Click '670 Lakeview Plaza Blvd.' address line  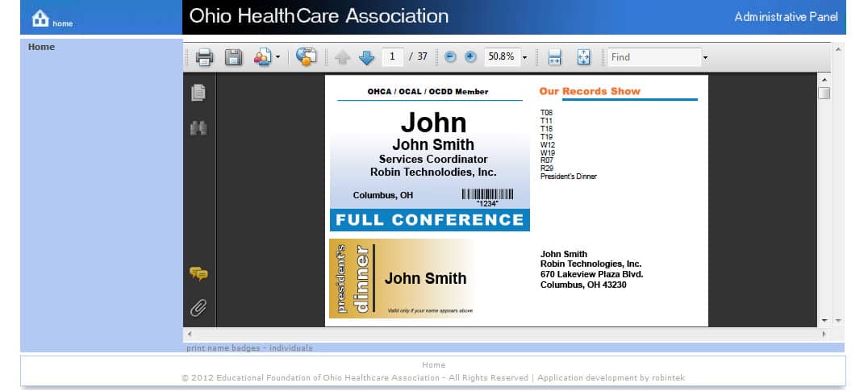(592, 274)
